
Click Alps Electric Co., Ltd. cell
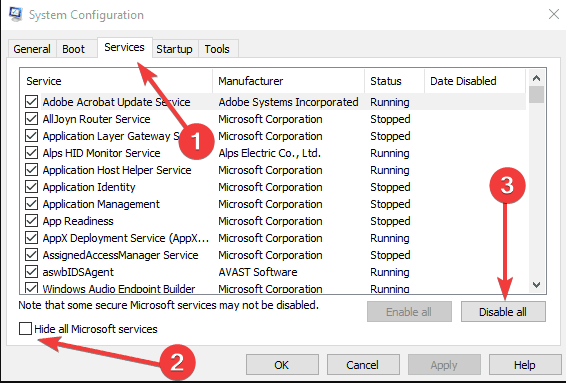[270, 153]
